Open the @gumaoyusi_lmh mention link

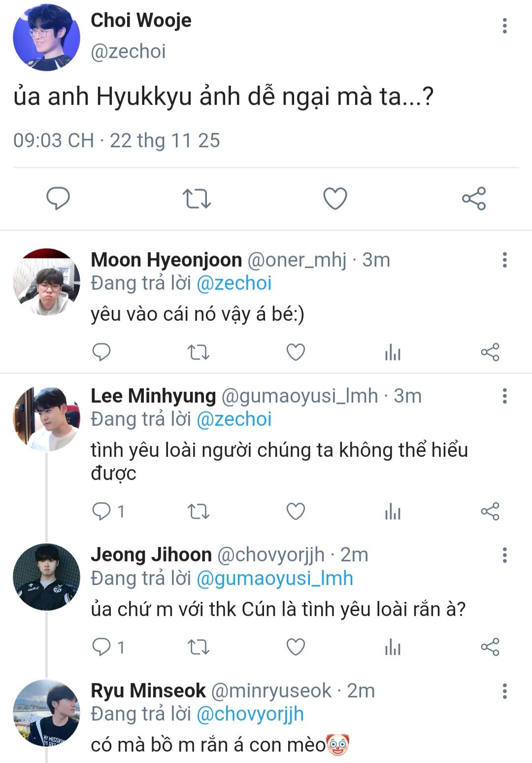274,578
